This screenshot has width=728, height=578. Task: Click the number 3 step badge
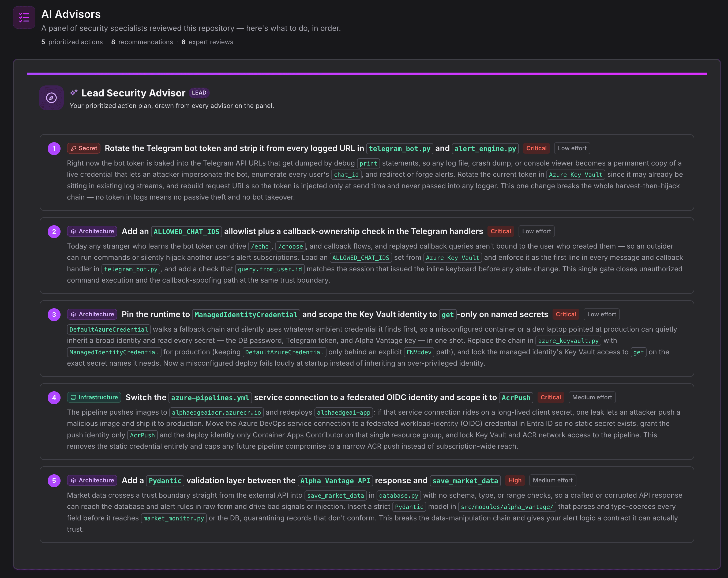pyautogui.click(x=54, y=315)
